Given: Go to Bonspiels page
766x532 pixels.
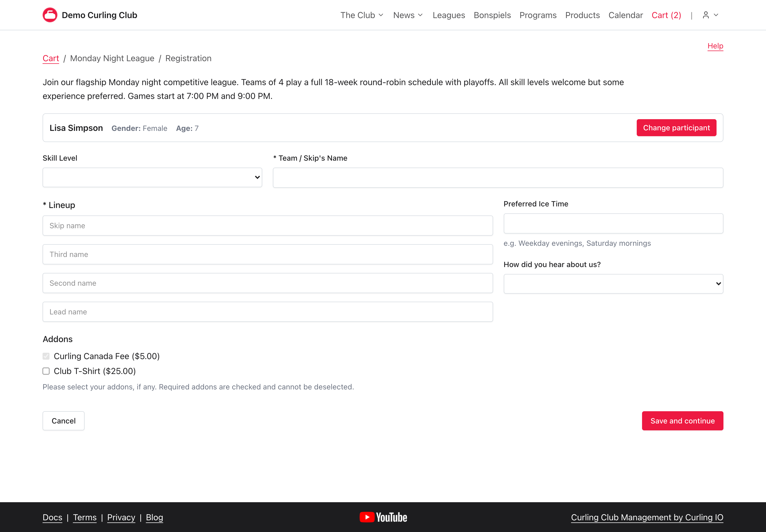Looking at the screenshot, I should [x=492, y=15].
